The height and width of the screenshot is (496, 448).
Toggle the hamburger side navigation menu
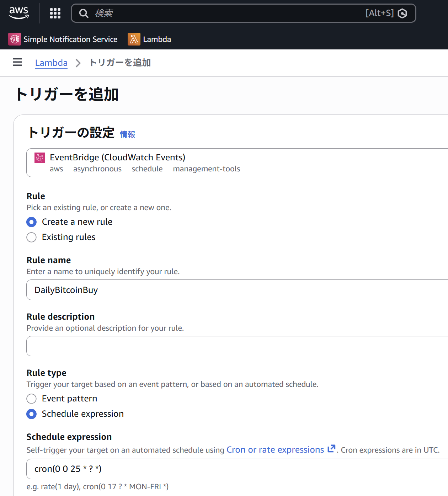[x=17, y=63]
